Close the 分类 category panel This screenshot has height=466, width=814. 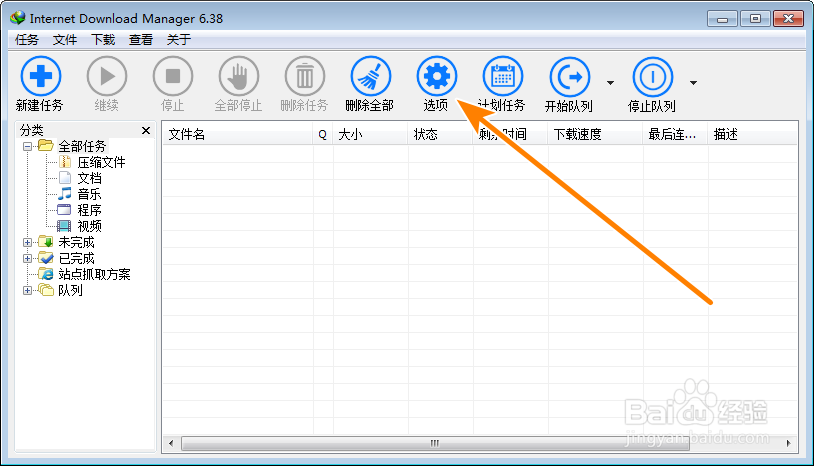coord(146,130)
